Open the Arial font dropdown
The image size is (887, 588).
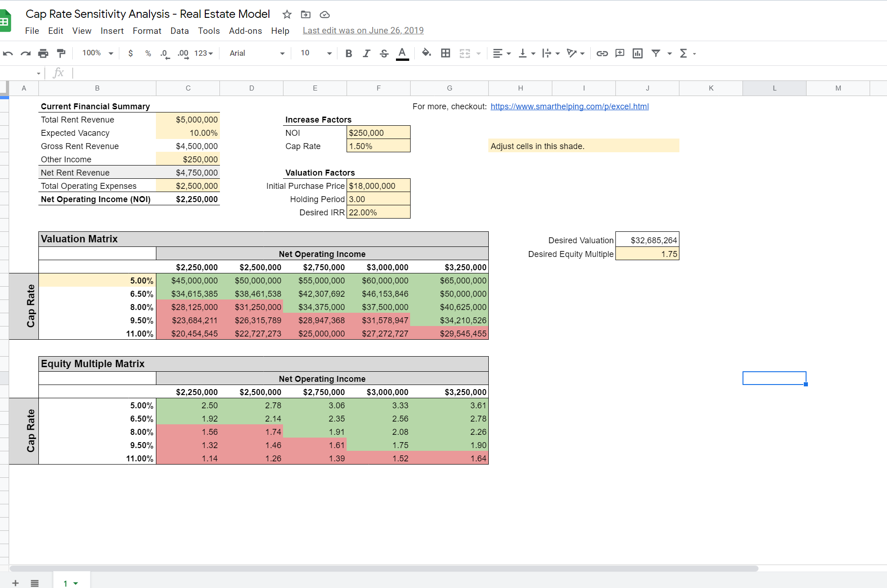256,53
